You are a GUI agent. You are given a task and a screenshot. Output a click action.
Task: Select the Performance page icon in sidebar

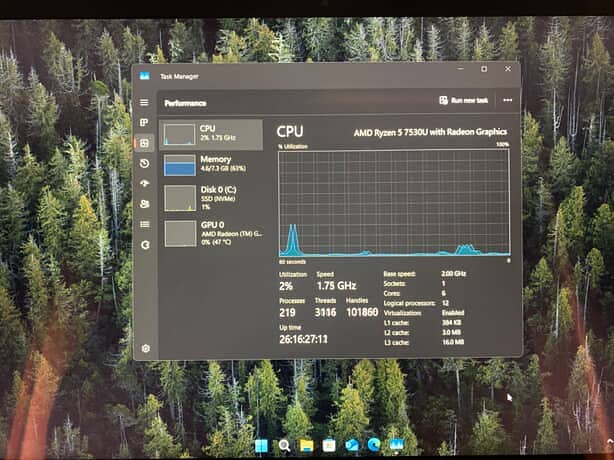pos(144,143)
